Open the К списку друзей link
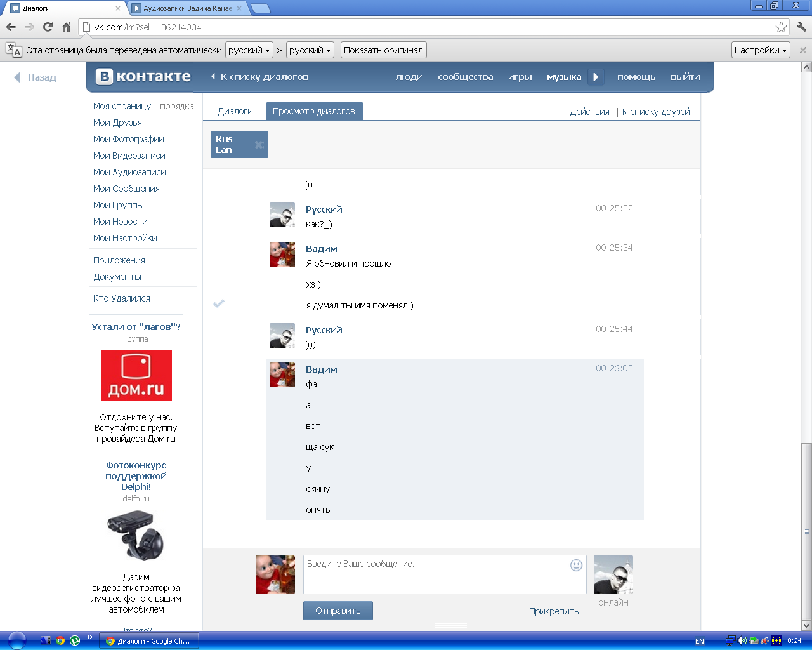812x650 pixels. (x=656, y=112)
